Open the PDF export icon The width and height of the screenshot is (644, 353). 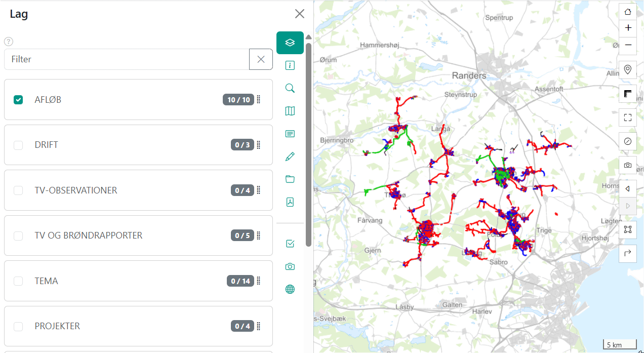coord(290,202)
